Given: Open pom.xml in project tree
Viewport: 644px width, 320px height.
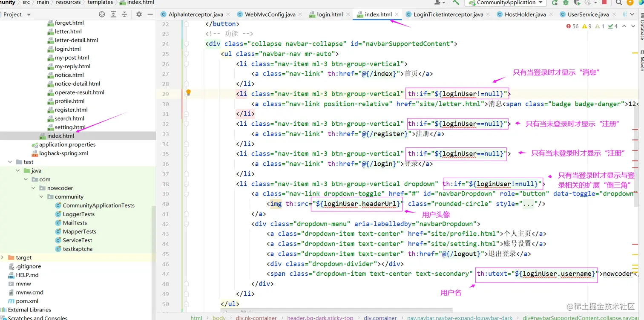Looking at the screenshot, I should coord(27,301).
